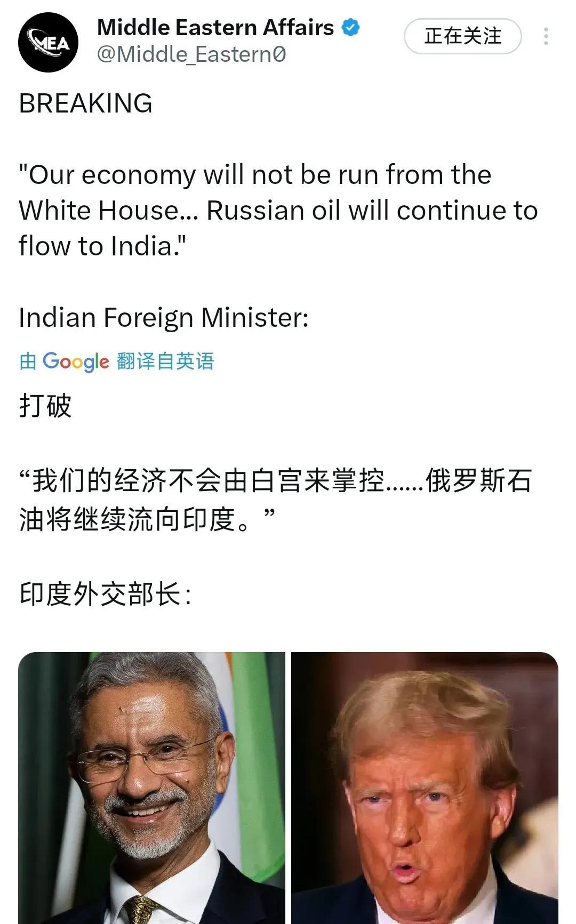Open photo of smiling man with glasses
This screenshot has width=576, height=924.
click(151, 788)
